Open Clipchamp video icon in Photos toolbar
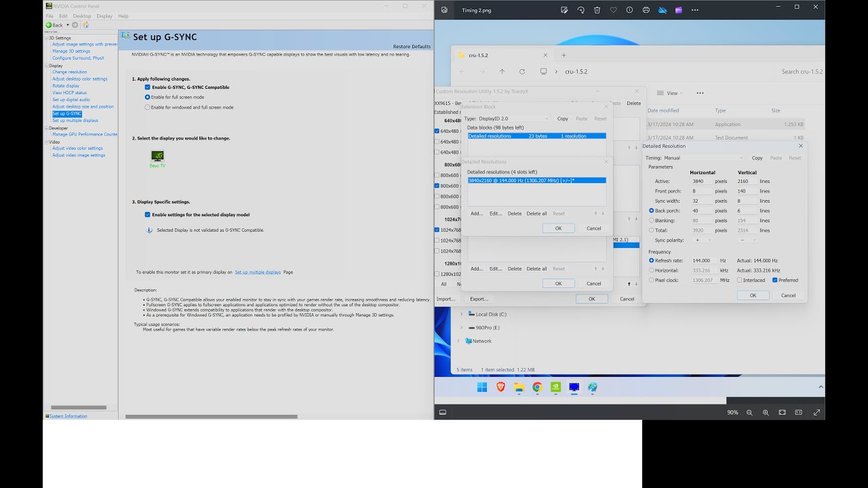Viewport: 868px width, 488px height. (679, 10)
